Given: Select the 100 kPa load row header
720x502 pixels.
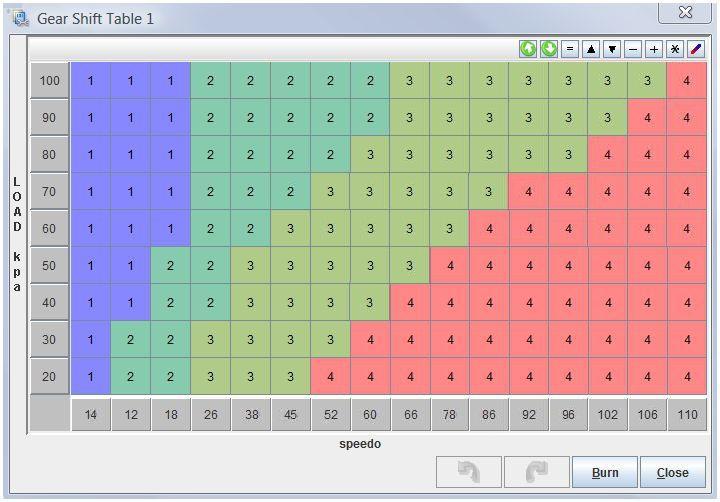Looking at the screenshot, I should tap(50, 81).
